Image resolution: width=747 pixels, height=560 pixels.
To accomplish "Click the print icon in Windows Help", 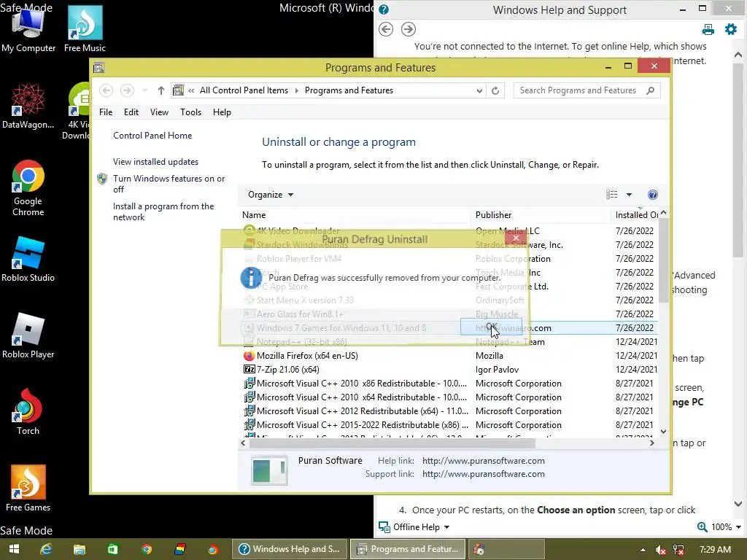I will pos(708,29).
